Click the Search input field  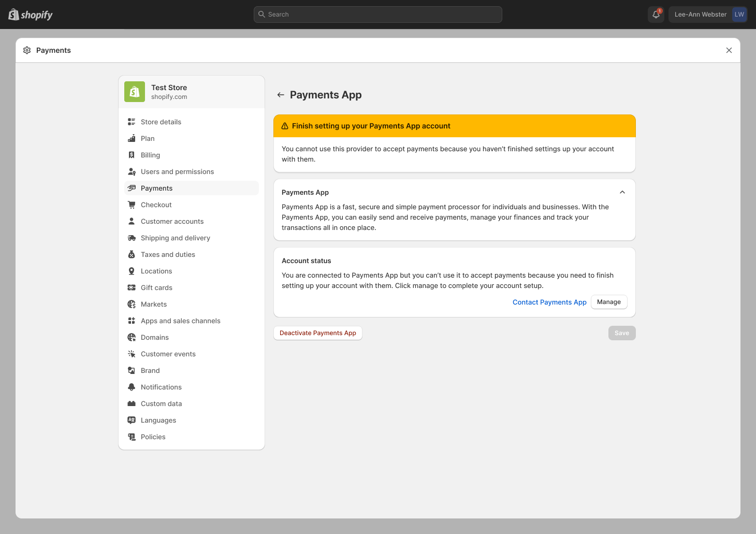click(378, 15)
